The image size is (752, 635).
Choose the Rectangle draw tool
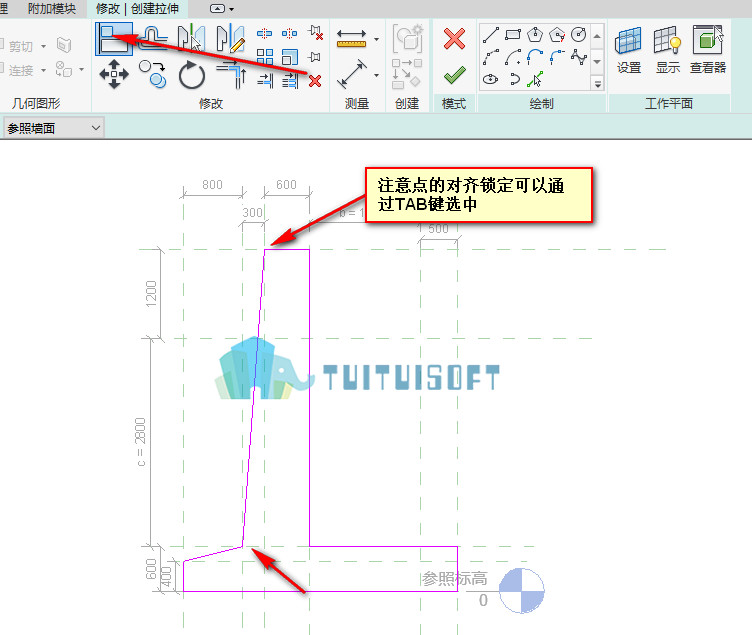(x=513, y=35)
